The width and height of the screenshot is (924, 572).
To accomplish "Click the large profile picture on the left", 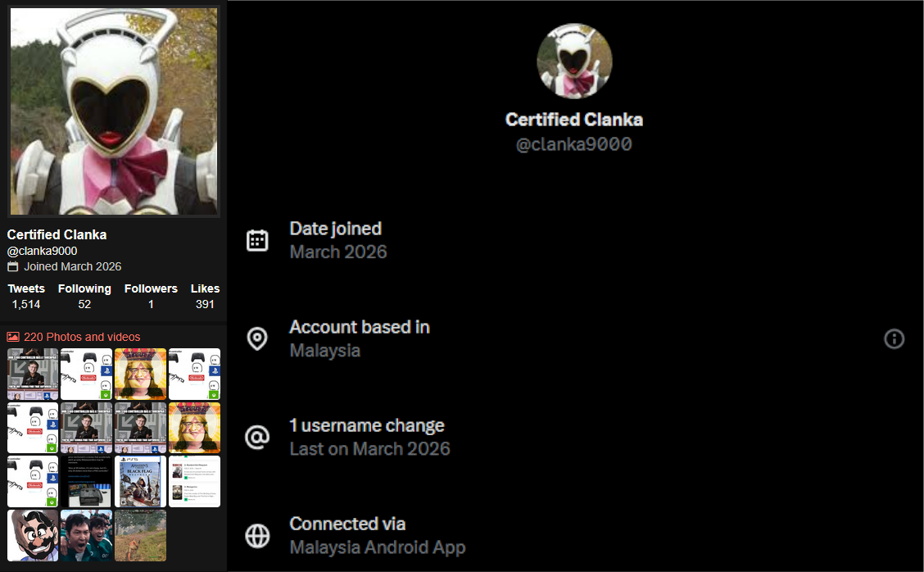I will coord(114,111).
